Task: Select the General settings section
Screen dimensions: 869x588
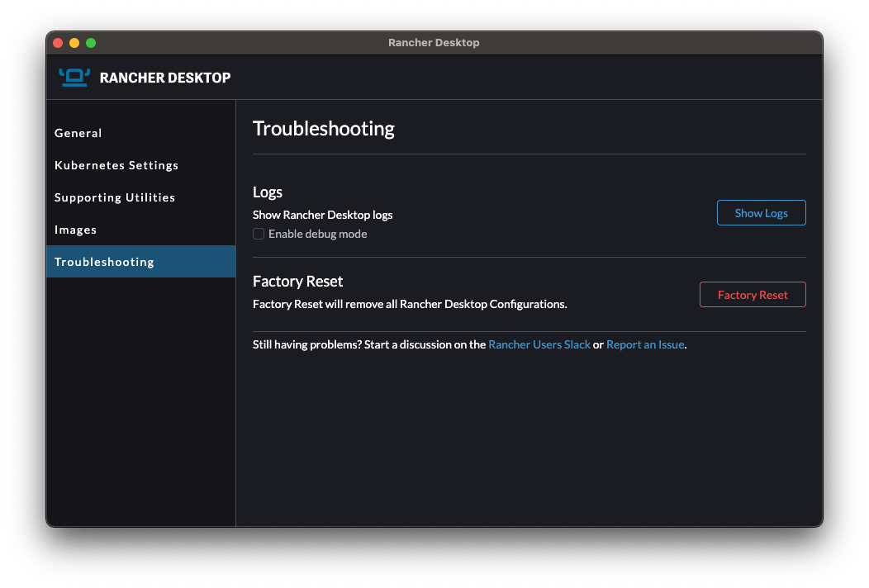Action: [x=78, y=133]
